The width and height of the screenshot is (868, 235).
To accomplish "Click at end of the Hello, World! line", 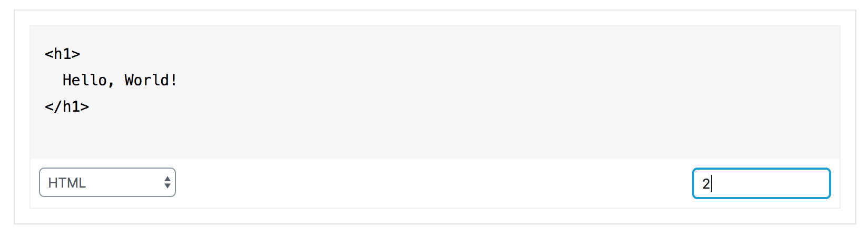I will pyautogui.click(x=180, y=80).
